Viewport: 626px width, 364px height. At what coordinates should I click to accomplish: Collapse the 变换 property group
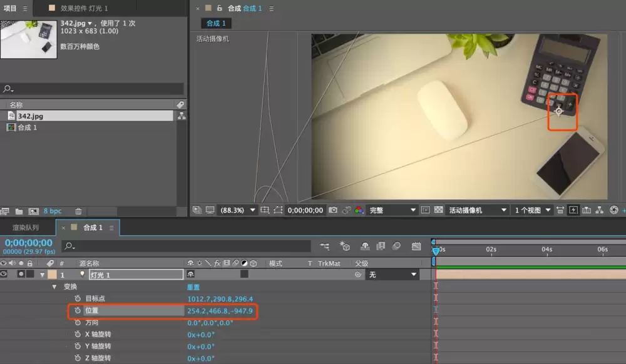[54, 286]
